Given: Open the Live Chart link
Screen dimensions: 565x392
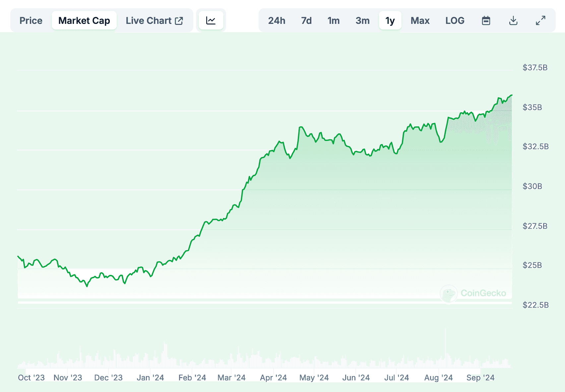Looking at the screenshot, I should (154, 21).
